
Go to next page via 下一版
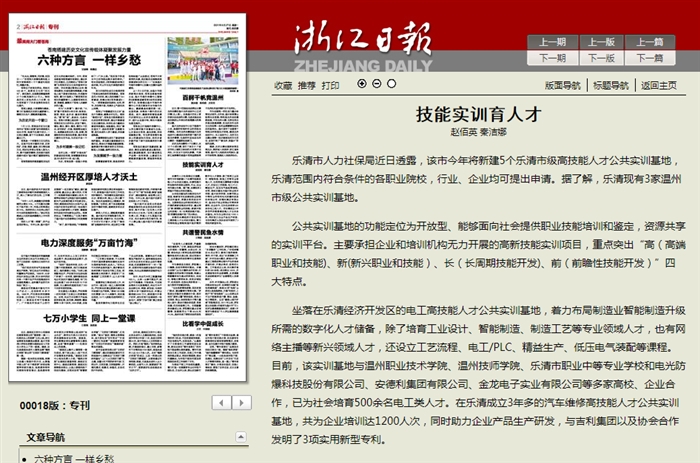[602, 58]
